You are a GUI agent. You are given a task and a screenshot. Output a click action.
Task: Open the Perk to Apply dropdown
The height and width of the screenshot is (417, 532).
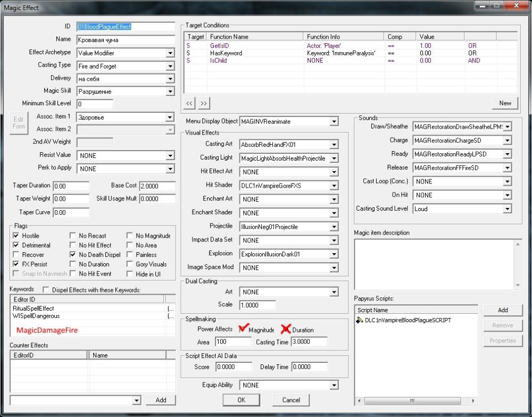170,169
